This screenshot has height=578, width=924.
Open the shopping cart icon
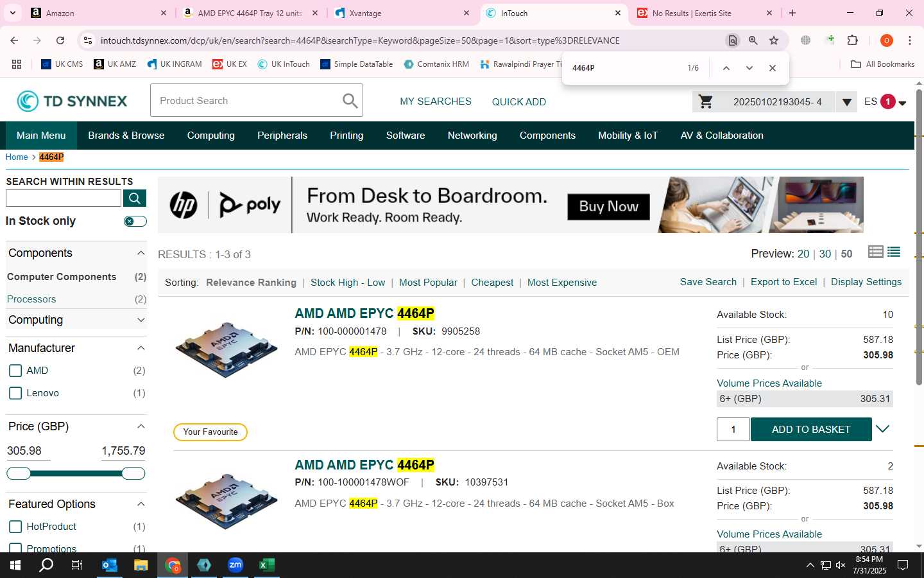(x=706, y=101)
